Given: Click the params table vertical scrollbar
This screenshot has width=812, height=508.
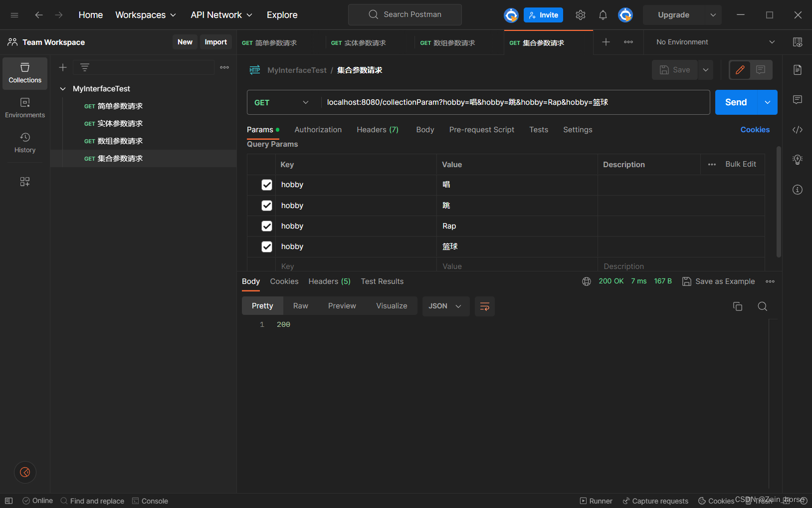Looking at the screenshot, I should (779, 202).
